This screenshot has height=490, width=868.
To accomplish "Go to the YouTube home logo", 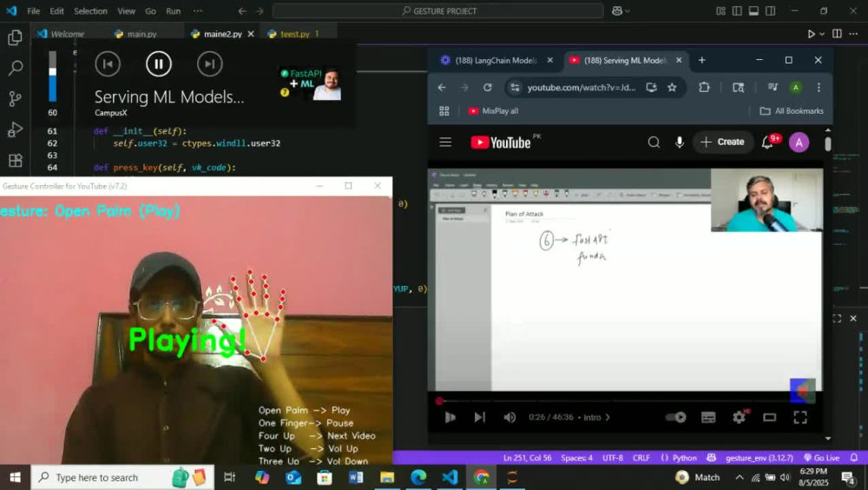I will 501,142.
